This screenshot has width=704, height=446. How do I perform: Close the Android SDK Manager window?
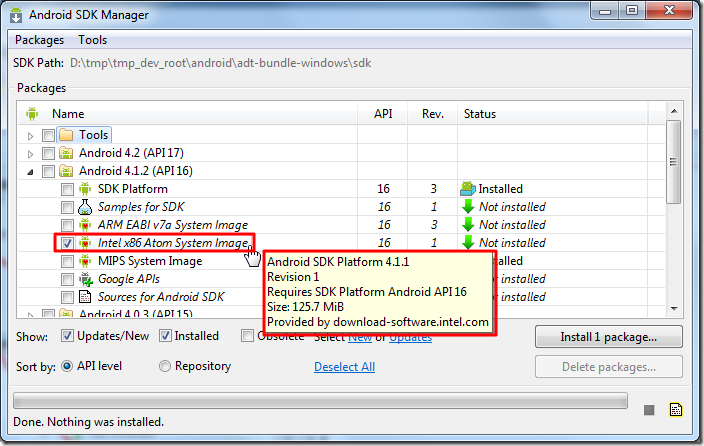(669, 11)
